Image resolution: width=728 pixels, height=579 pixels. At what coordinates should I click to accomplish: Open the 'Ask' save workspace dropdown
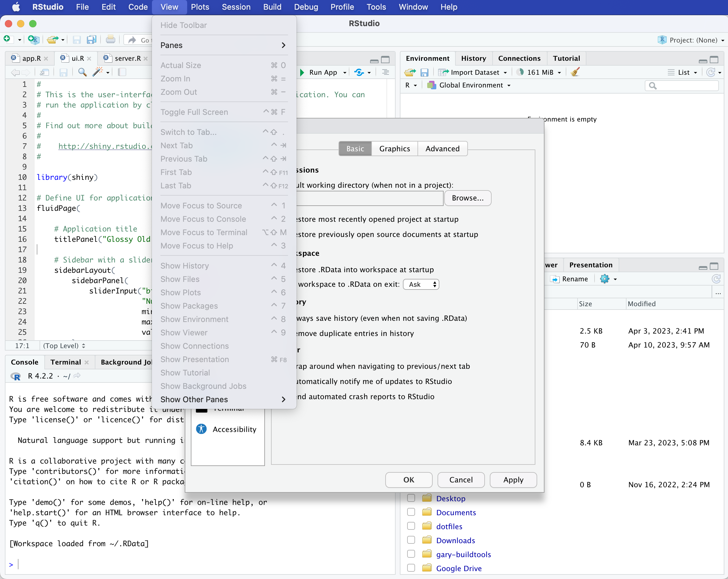click(421, 284)
